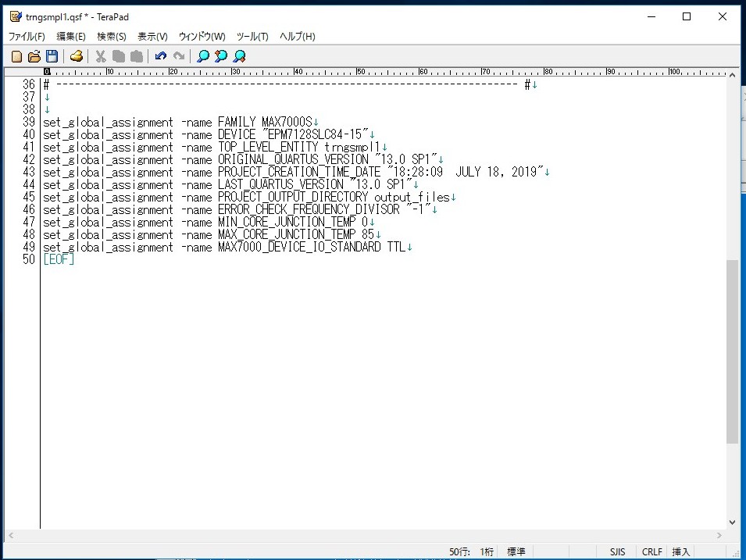
Task: Click output_files on line 45
Action: click(x=412, y=197)
